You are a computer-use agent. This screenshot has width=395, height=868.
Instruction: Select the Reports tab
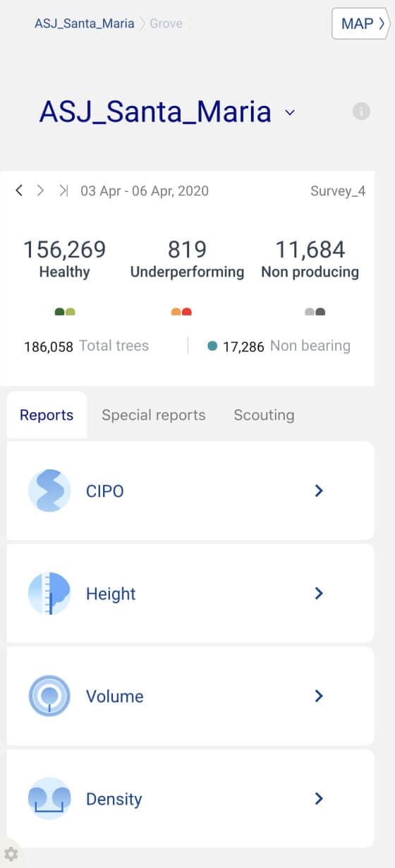(47, 415)
